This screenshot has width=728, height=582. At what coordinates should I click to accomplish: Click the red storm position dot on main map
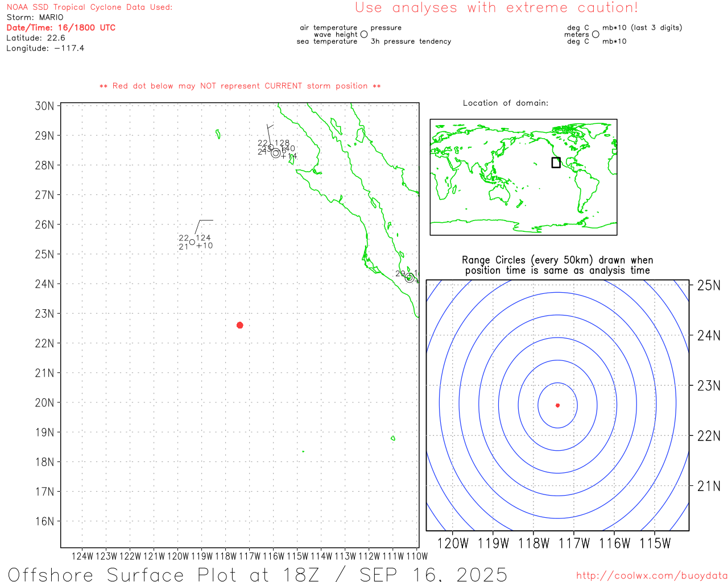point(239,325)
